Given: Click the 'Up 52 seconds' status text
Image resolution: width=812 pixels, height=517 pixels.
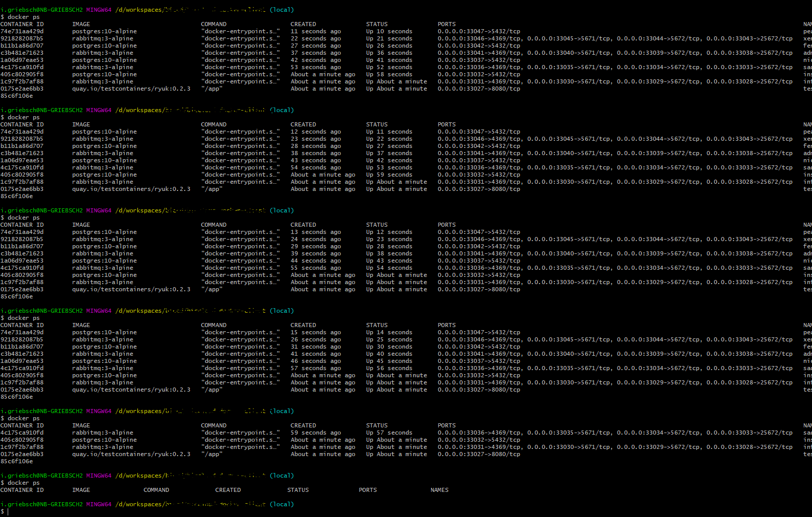Looking at the screenshot, I should pos(389,67).
